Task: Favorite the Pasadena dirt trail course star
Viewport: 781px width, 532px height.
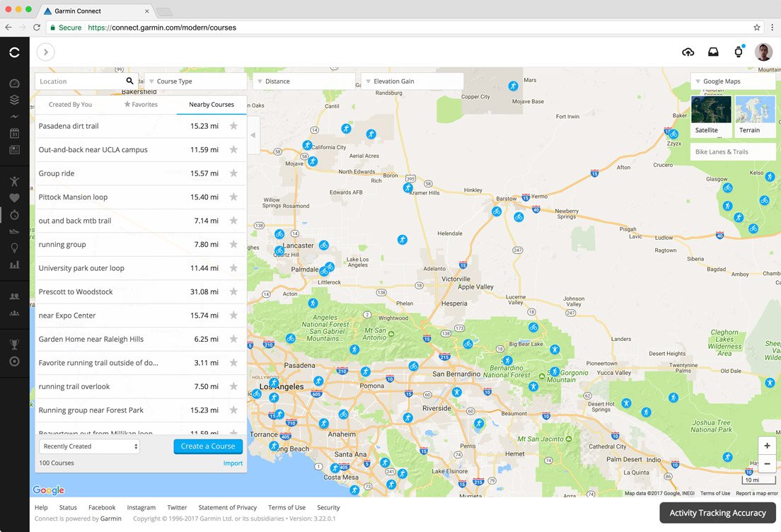Action: click(x=233, y=126)
